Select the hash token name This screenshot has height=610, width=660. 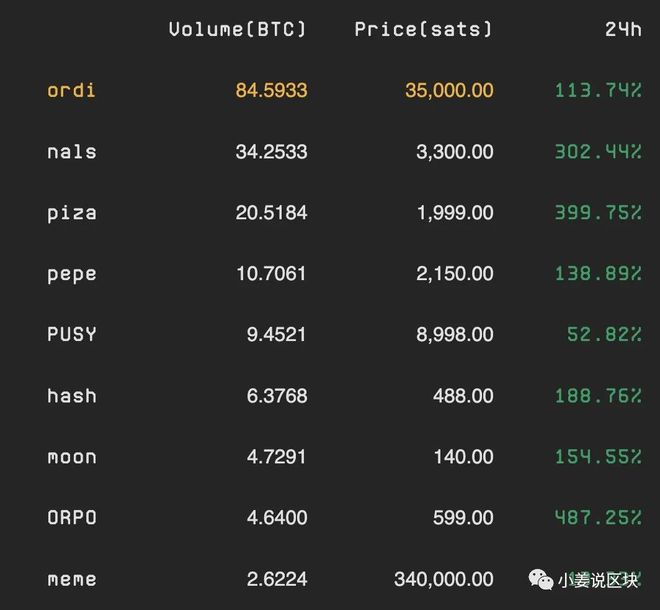72,396
